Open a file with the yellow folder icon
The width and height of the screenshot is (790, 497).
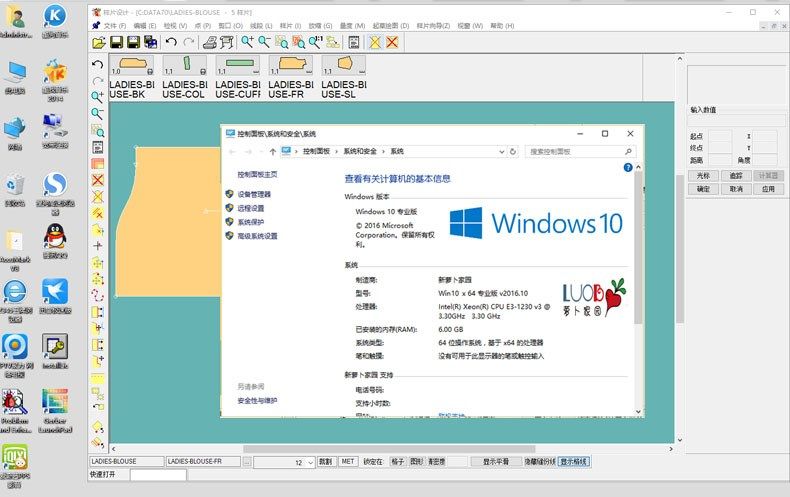pos(99,42)
